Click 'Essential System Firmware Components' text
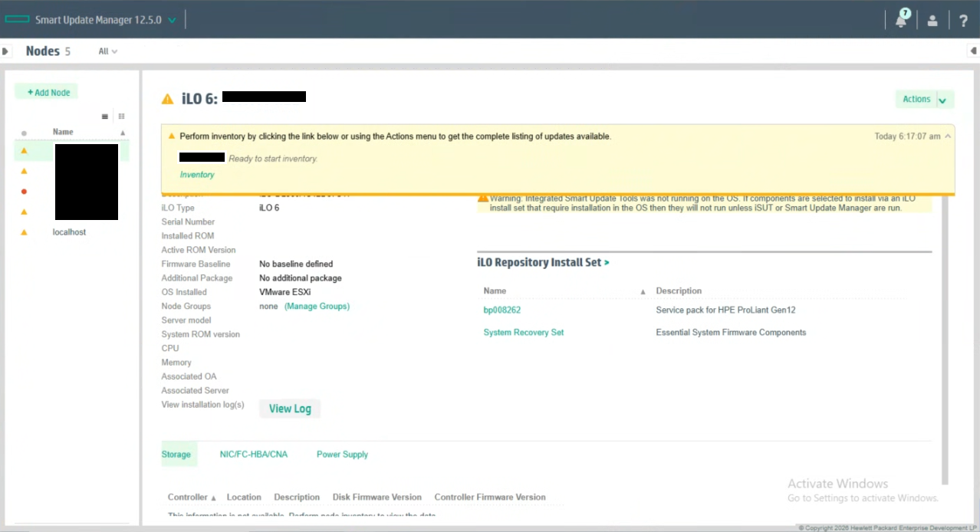This screenshot has width=980, height=532. 731,333
